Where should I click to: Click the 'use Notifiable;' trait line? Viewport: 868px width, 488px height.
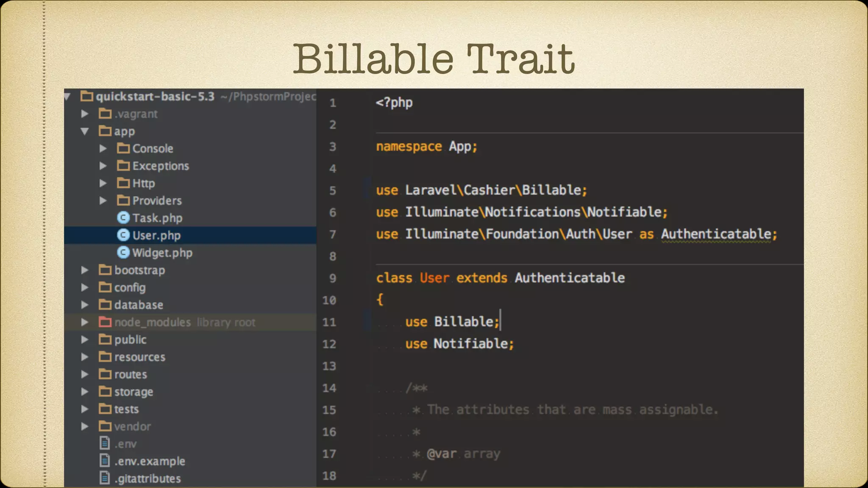[459, 344]
